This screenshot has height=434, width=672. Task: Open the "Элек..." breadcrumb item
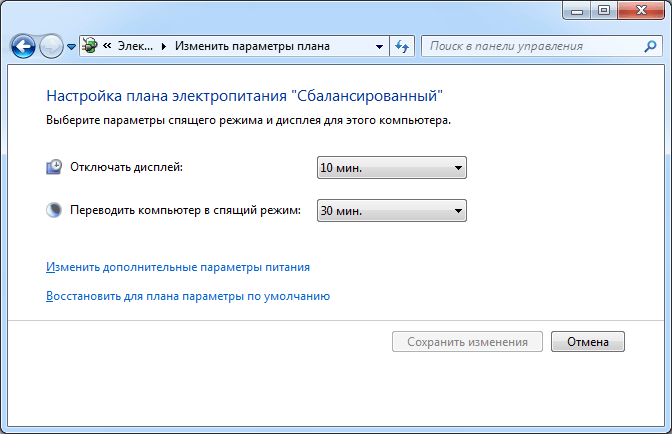pyautogui.click(x=135, y=46)
